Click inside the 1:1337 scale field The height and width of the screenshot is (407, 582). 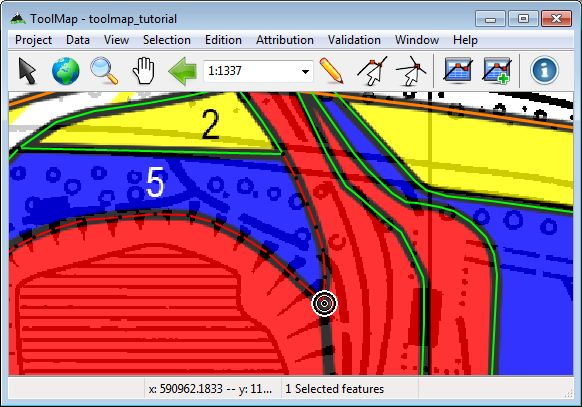coord(252,71)
